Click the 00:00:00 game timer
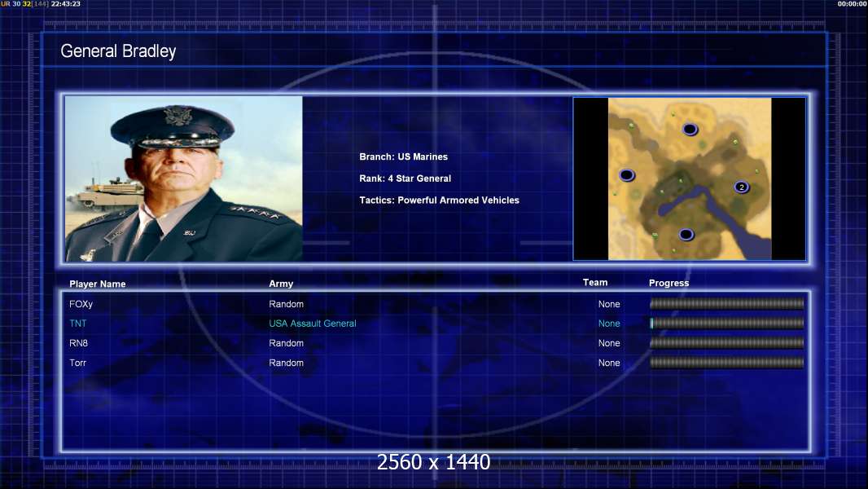Viewport: 868px width, 489px height. [852, 4]
